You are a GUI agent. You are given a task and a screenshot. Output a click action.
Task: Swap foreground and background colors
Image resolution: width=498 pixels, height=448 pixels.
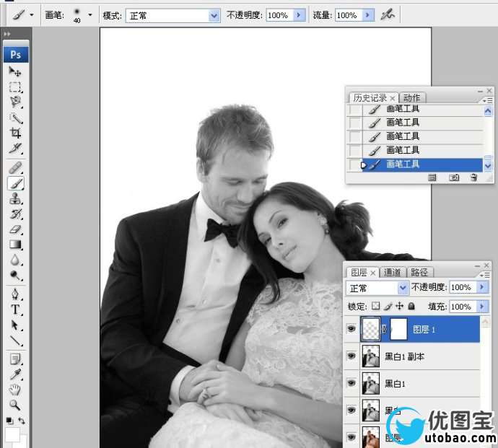(22, 421)
